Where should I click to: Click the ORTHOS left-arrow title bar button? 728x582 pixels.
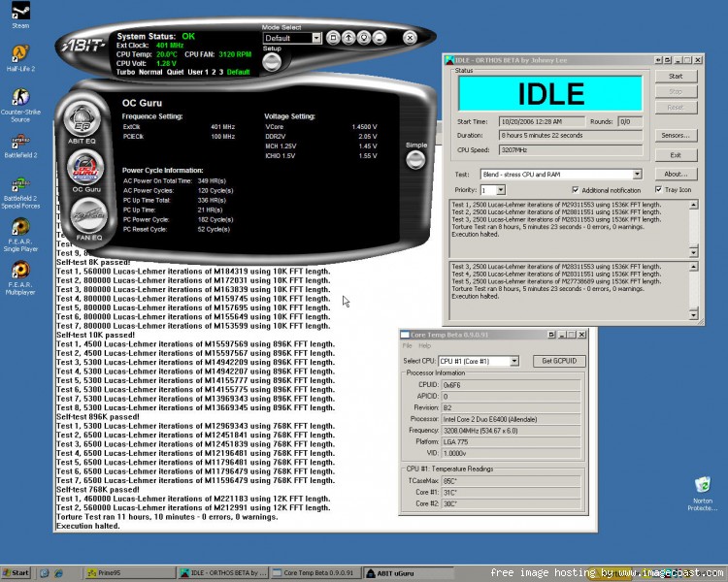coord(658,60)
